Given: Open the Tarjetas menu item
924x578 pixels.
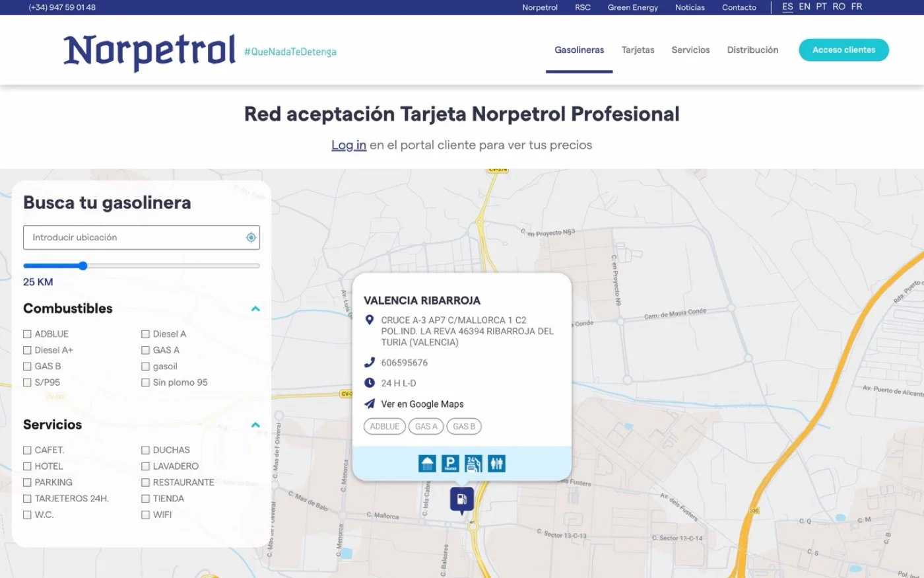Looking at the screenshot, I should tap(638, 50).
